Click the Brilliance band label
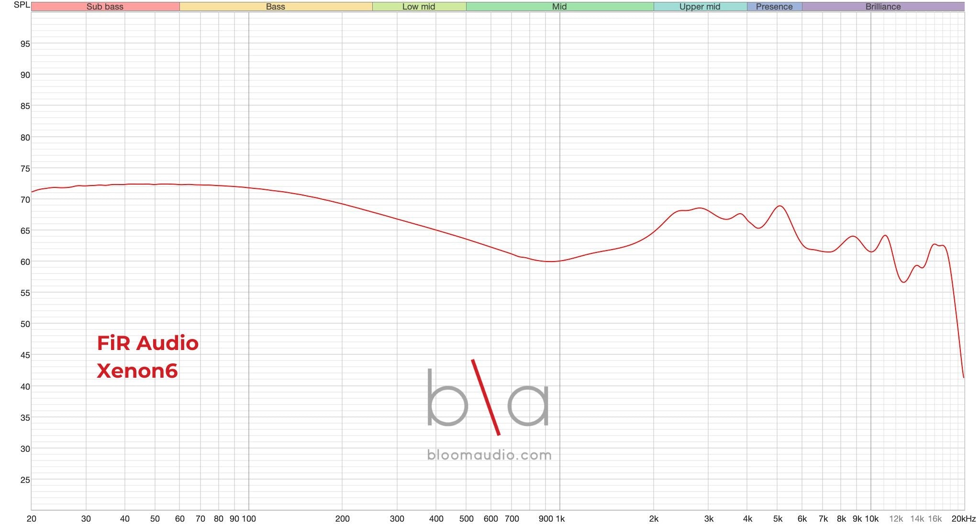This screenshot has width=980, height=525. tap(883, 7)
